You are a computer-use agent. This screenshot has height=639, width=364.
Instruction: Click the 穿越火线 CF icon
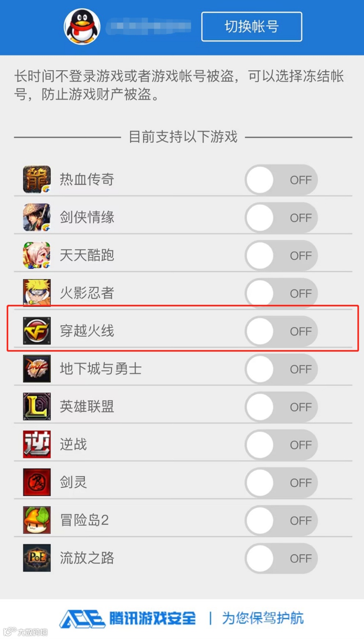37,331
